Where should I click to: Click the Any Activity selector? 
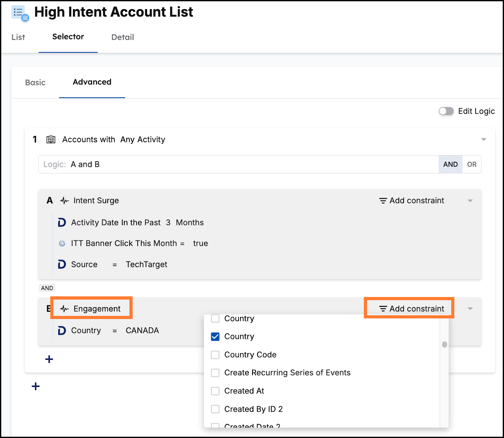pyautogui.click(x=143, y=139)
